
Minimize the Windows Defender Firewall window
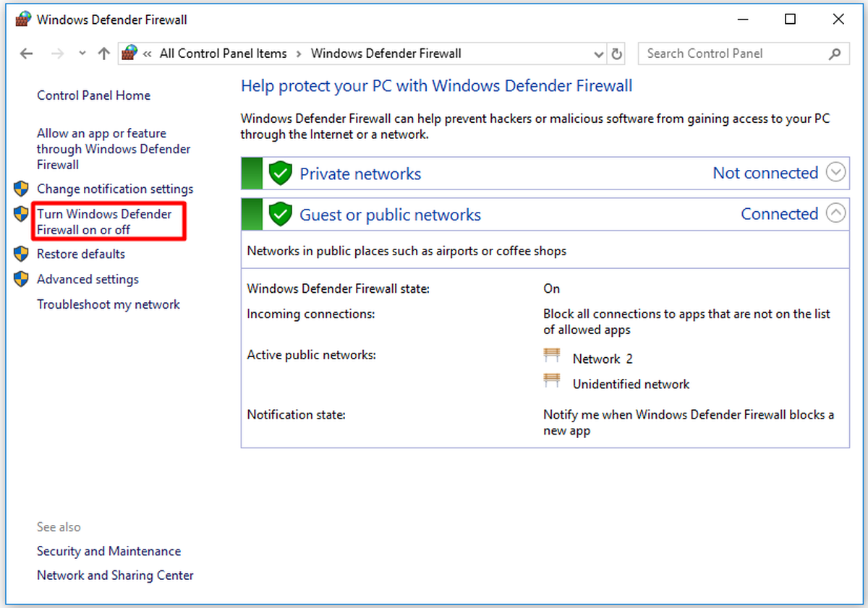pyautogui.click(x=741, y=20)
